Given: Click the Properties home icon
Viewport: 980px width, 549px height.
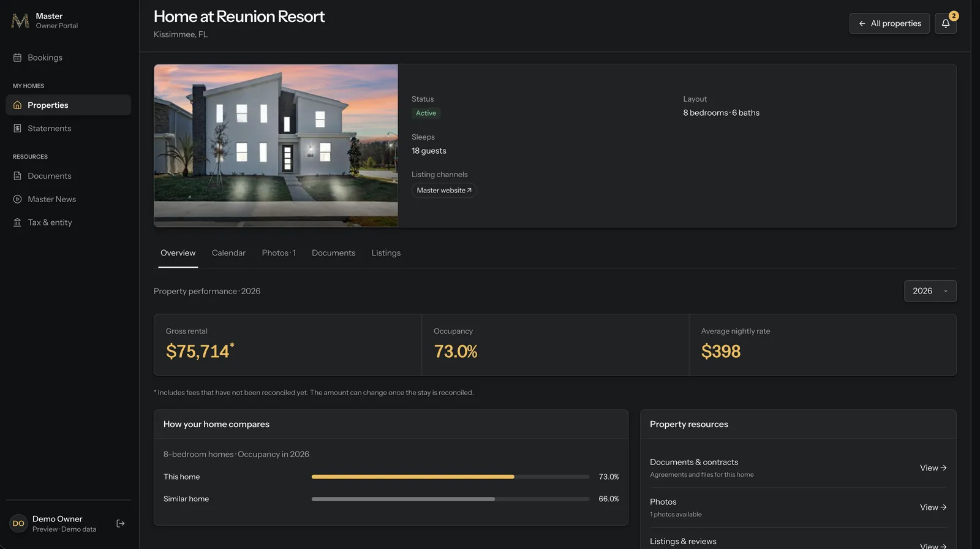Looking at the screenshot, I should 17,105.
